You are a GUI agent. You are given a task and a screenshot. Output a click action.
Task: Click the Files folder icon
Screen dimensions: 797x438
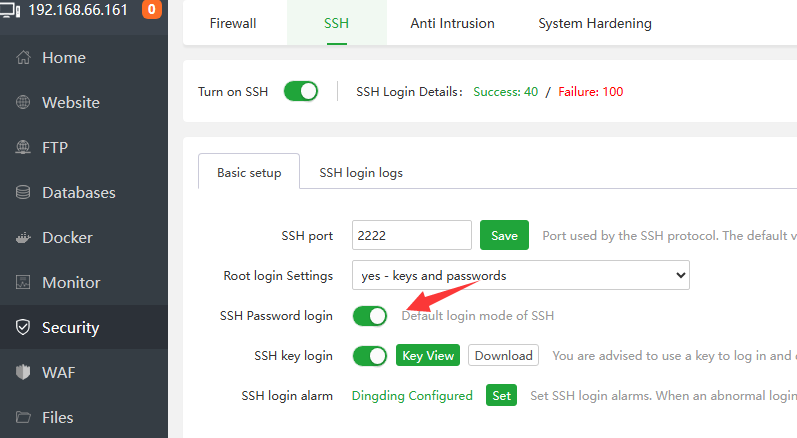point(24,418)
